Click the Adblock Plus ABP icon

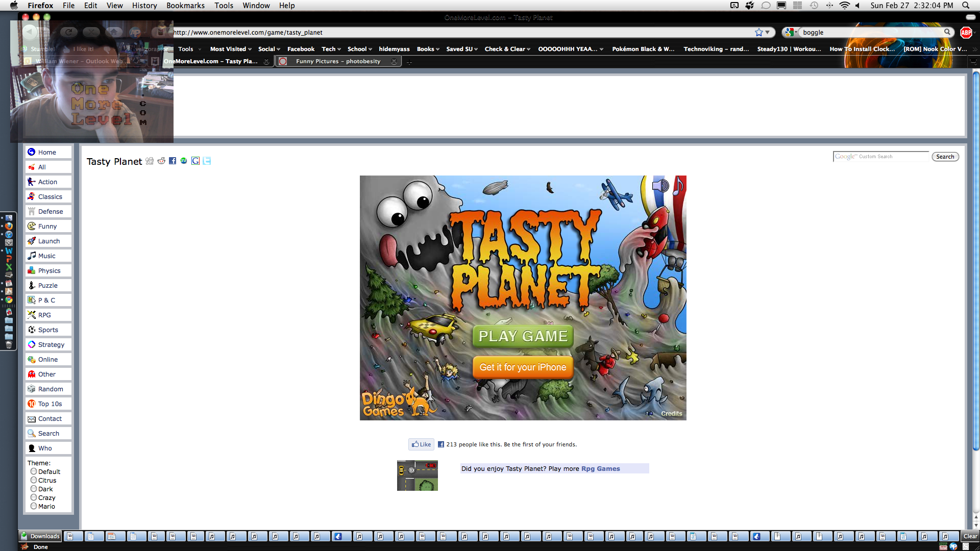pyautogui.click(x=966, y=33)
